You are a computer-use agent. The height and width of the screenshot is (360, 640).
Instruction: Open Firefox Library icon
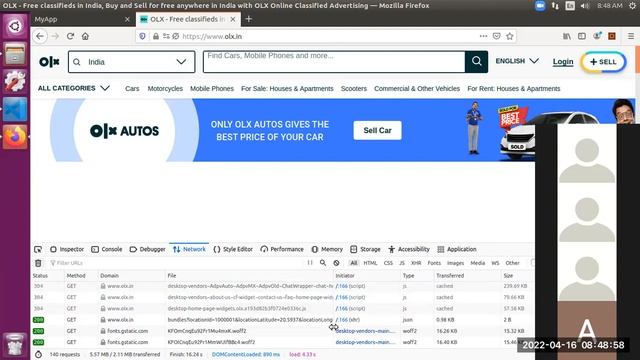tap(567, 36)
